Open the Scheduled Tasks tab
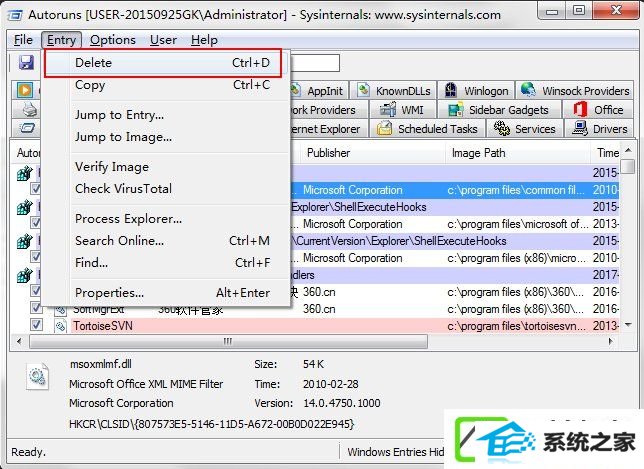This screenshot has height=469, width=644. point(427,129)
